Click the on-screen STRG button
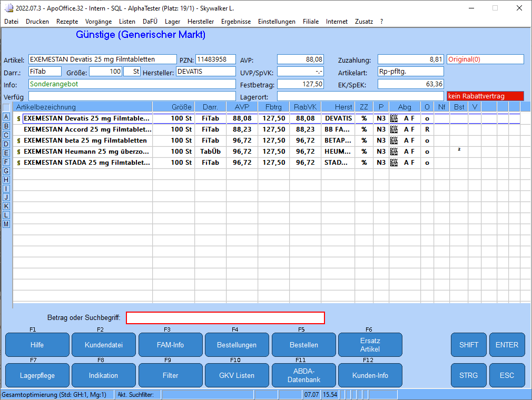This screenshot has height=400, width=532. (x=469, y=375)
